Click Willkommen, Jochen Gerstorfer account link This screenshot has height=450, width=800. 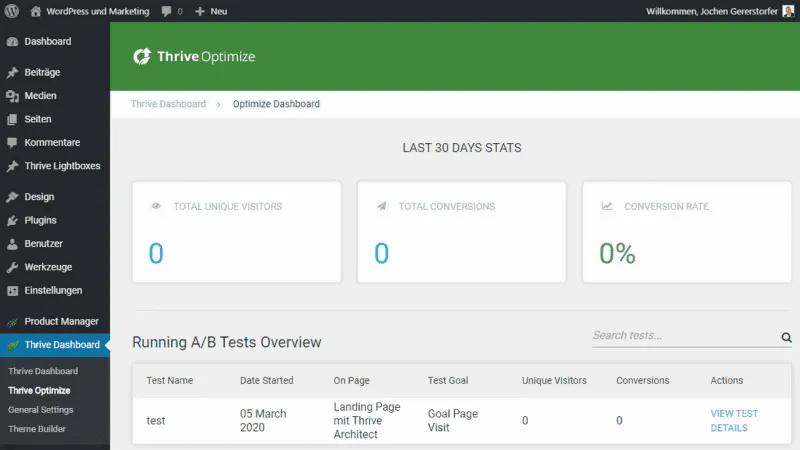pos(712,11)
